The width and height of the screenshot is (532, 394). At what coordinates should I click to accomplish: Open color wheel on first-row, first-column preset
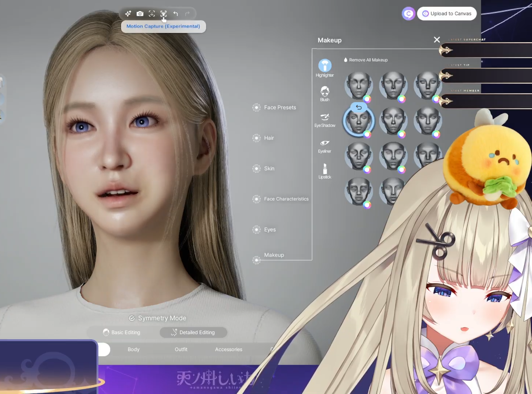pyautogui.click(x=367, y=99)
